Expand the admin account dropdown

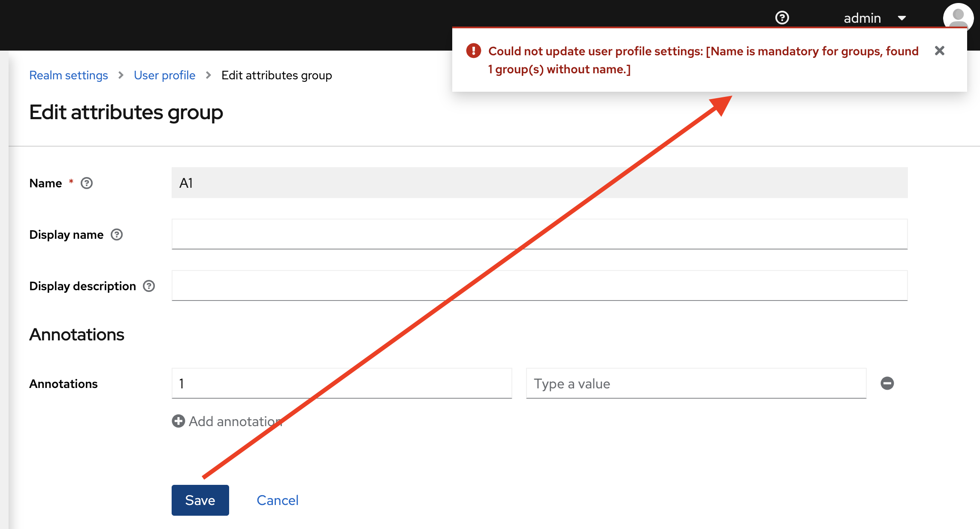(x=902, y=18)
